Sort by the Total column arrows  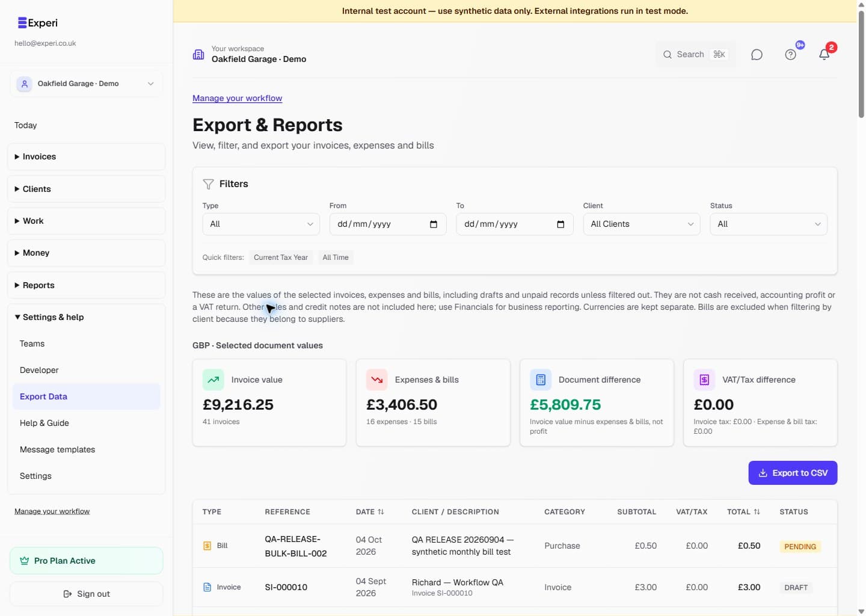pos(757,512)
